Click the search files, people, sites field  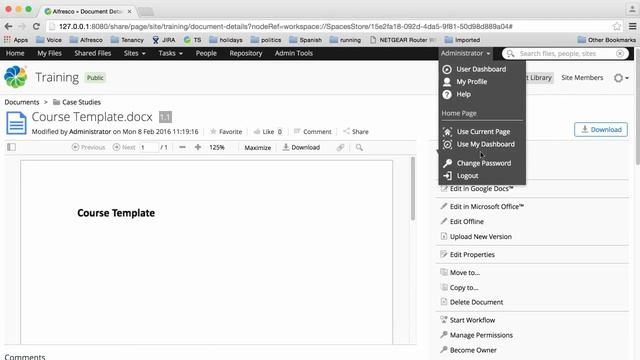565,53
